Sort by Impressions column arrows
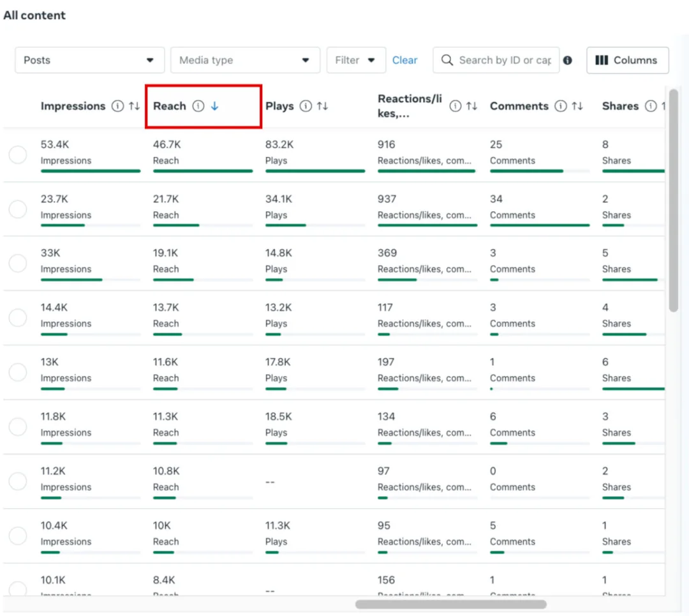 tap(134, 106)
